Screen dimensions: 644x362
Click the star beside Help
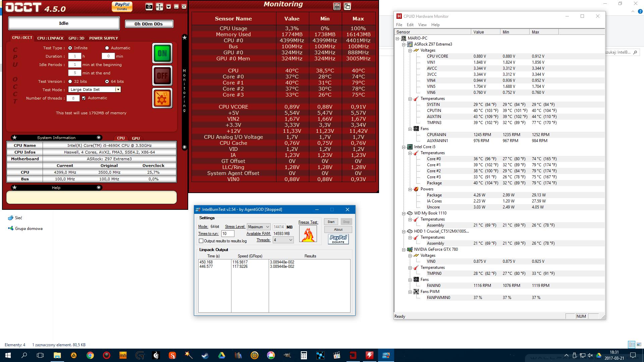point(14,188)
